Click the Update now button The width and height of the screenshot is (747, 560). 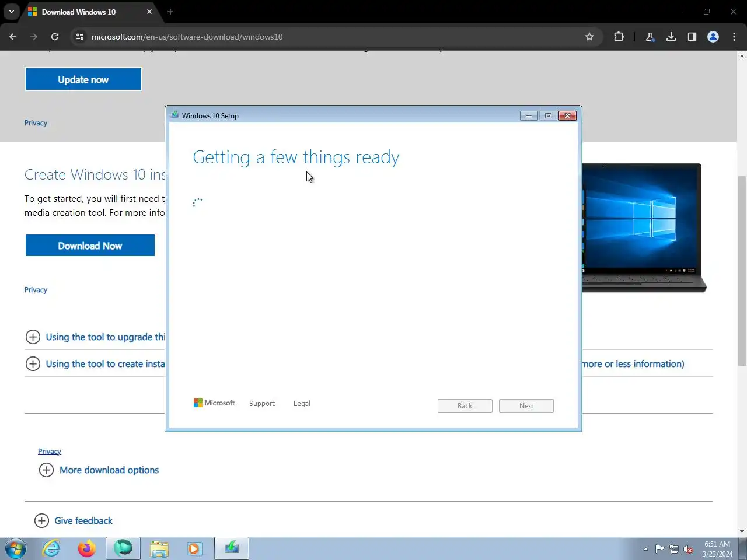tap(83, 79)
